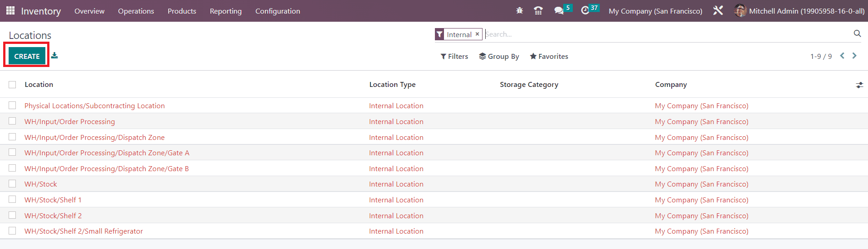This screenshot has height=249, width=868.
Task: Tick the WH/Stock/Shelf 1 checkbox
Action: click(x=12, y=200)
